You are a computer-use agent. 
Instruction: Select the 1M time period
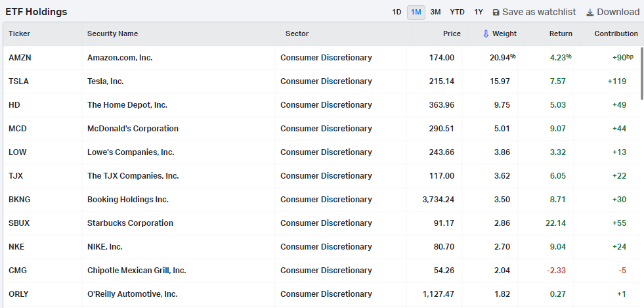click(416, 12)
